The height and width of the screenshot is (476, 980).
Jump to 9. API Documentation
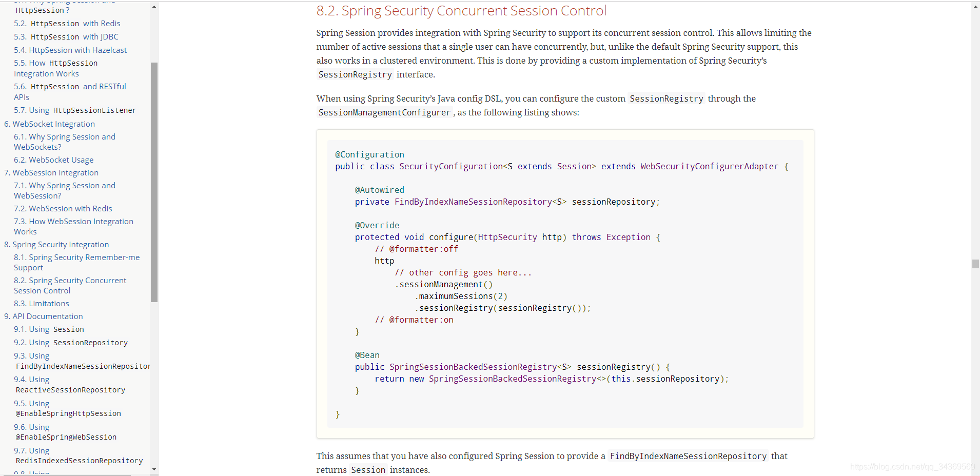point(44,316)
